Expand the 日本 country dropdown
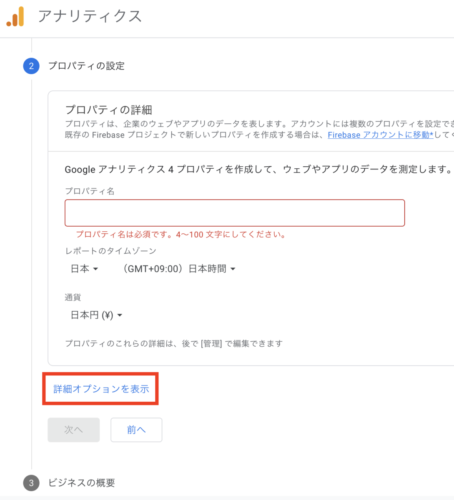 click(x=84, y=269)
